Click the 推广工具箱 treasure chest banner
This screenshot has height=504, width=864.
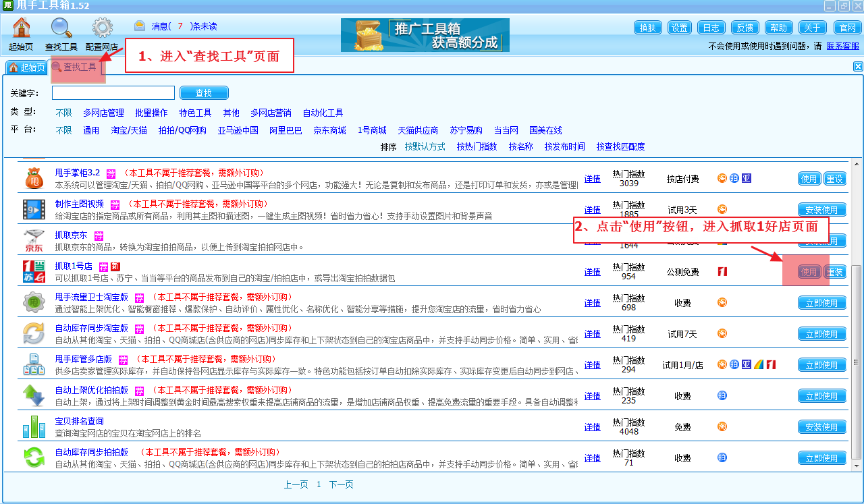pyautogui.click(x=425, y=35)
